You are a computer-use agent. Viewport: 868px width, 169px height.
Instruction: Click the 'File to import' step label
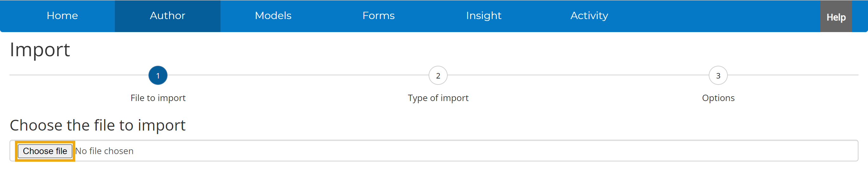[x=158, y=98]
